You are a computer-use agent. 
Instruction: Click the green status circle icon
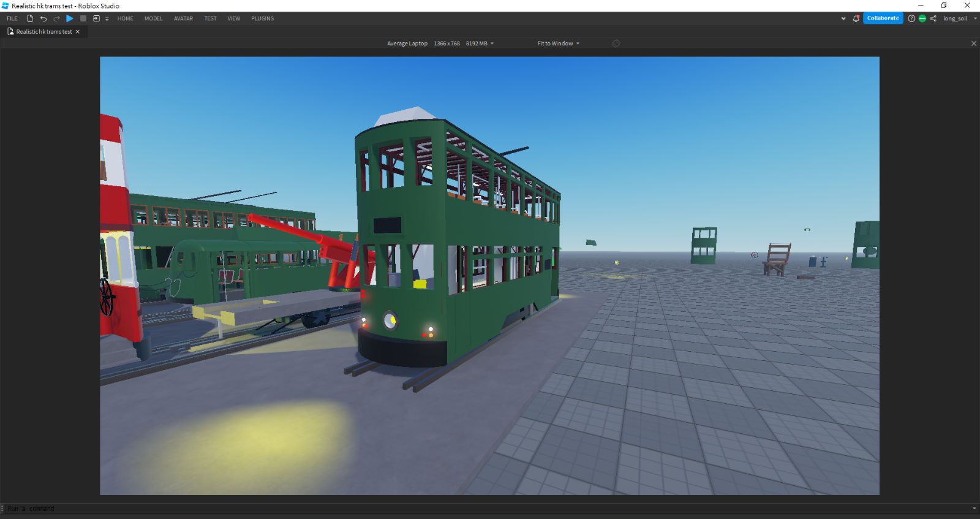[922, 18]
